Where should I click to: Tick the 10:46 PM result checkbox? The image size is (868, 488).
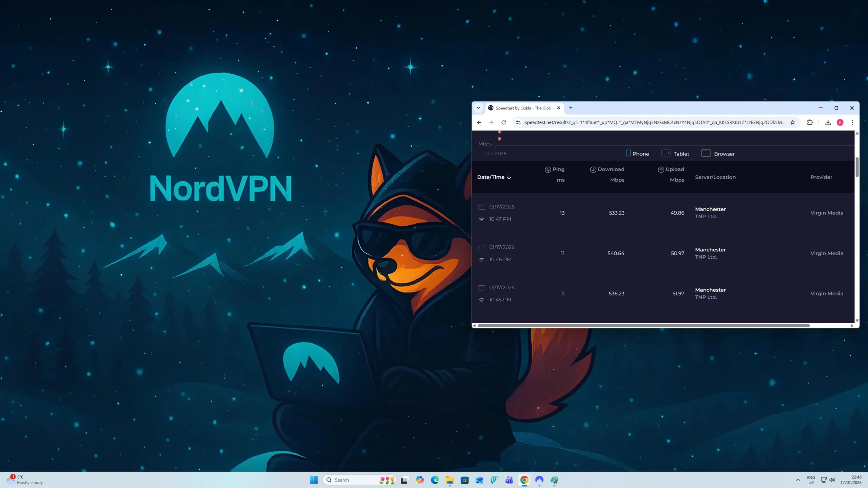[x=481, y=247]
